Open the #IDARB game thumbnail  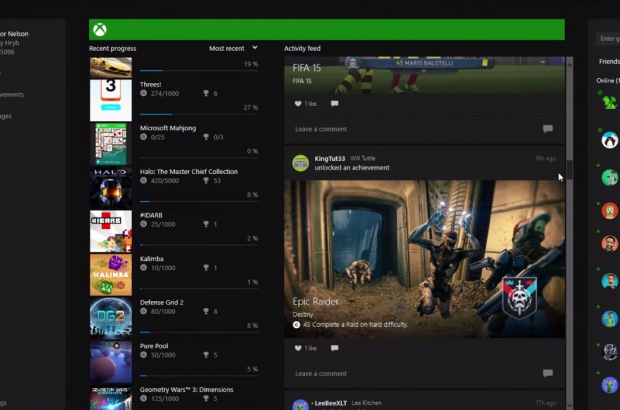click(x=111, y=231)
